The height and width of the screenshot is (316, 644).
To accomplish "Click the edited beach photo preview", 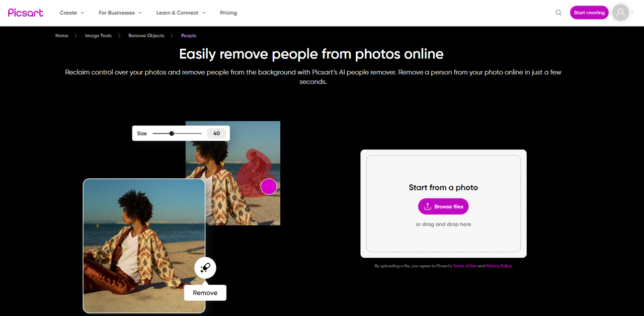I will (144, 246).
